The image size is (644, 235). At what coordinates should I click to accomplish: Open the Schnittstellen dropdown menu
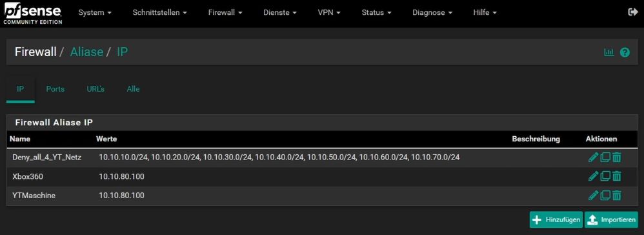pyautogui.click(x=160, y=13)
